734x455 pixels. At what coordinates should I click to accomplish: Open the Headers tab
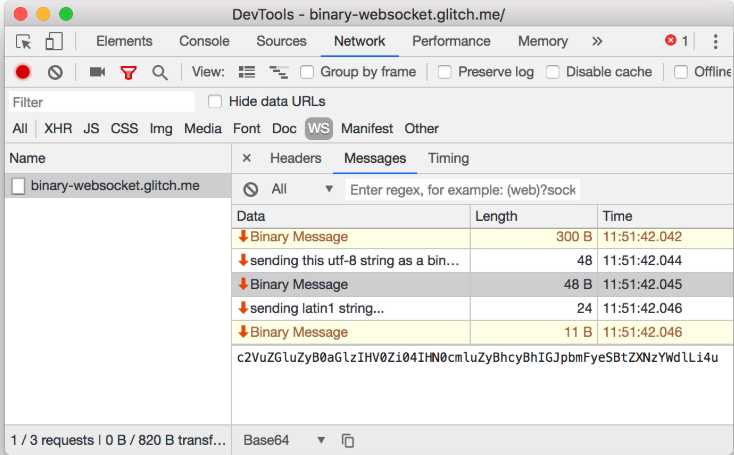click(x=296, y=158)
